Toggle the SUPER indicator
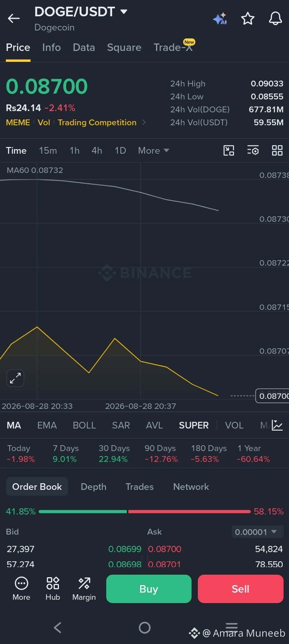This screenshot has width=289, height=644. [194, 425]
